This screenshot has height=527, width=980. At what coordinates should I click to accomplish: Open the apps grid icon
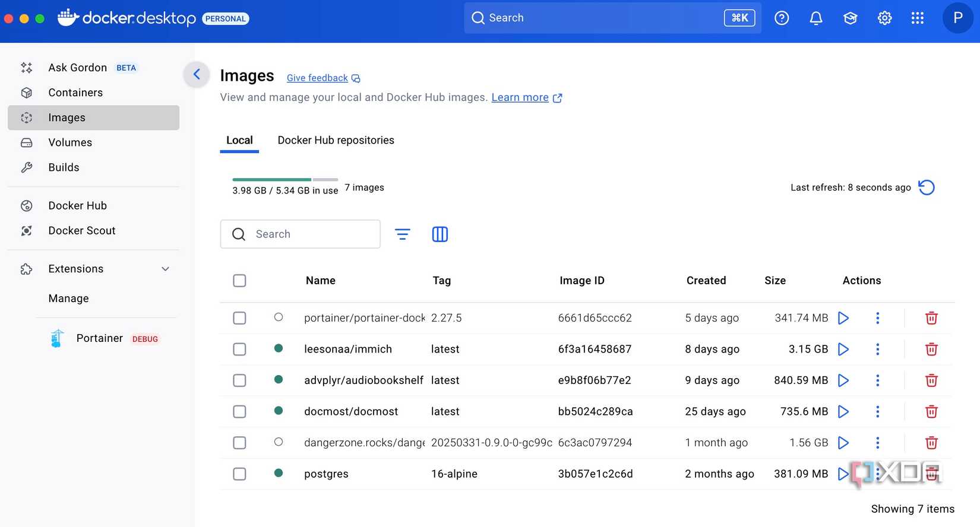pos(918,18)
